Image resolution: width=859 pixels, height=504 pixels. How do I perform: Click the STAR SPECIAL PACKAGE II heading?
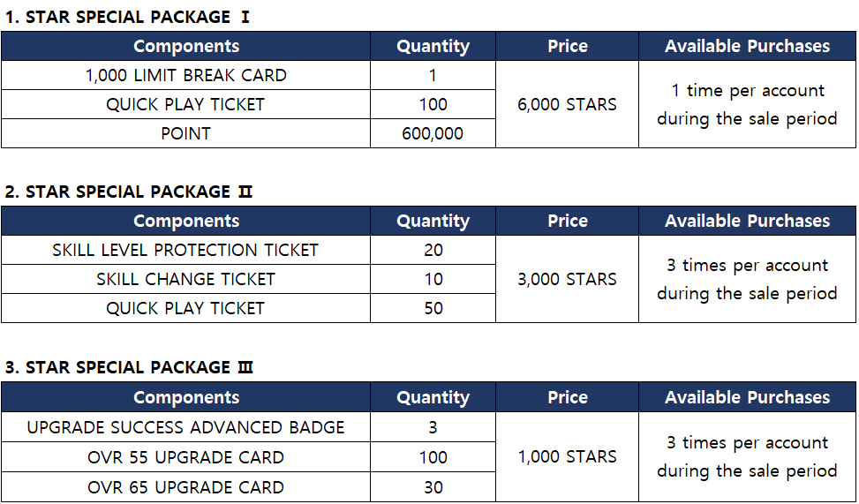pyautogui.click(x=130, y=192)
